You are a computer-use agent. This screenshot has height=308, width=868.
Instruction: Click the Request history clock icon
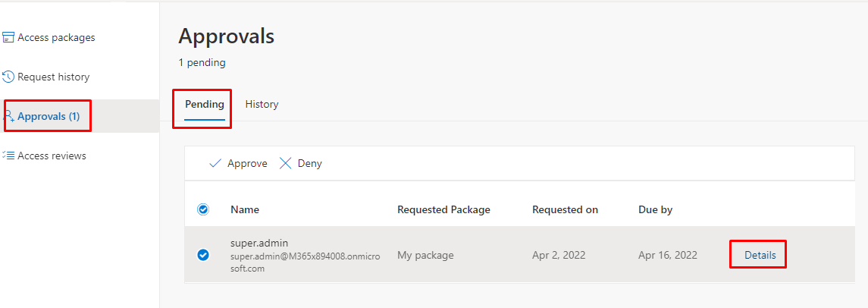8,77
